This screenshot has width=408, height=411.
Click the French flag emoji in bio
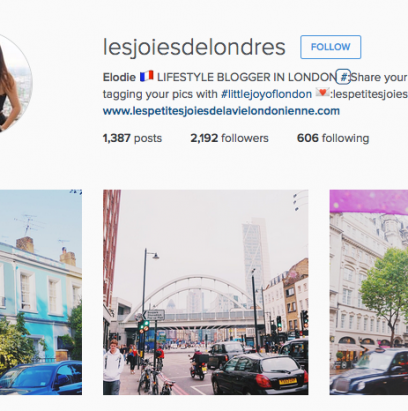[146, 76]
